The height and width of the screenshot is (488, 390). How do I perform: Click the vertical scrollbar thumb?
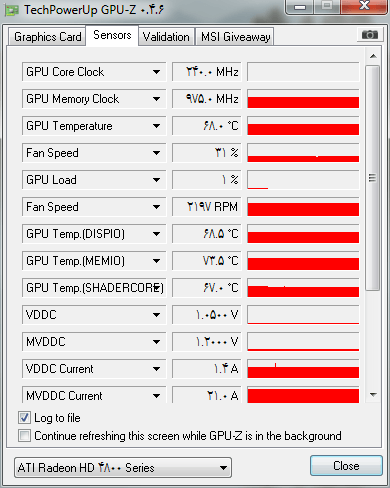pos(373,178)
